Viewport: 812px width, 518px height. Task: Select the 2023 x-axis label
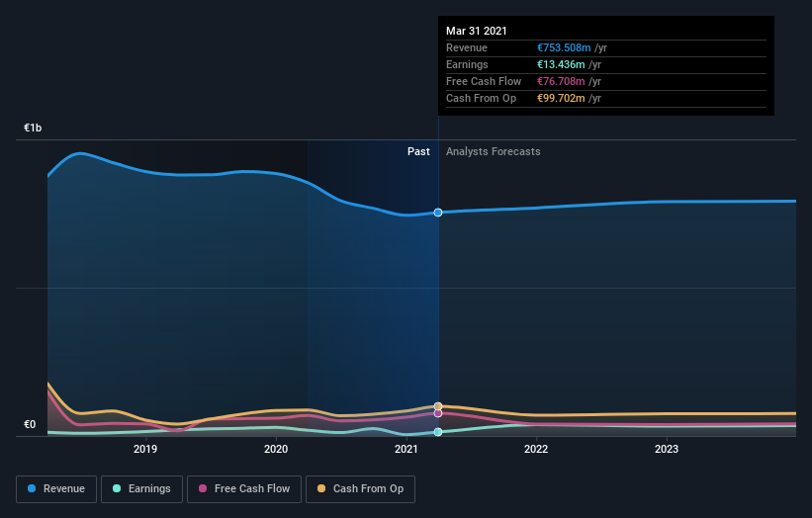(x=667, y=449)
